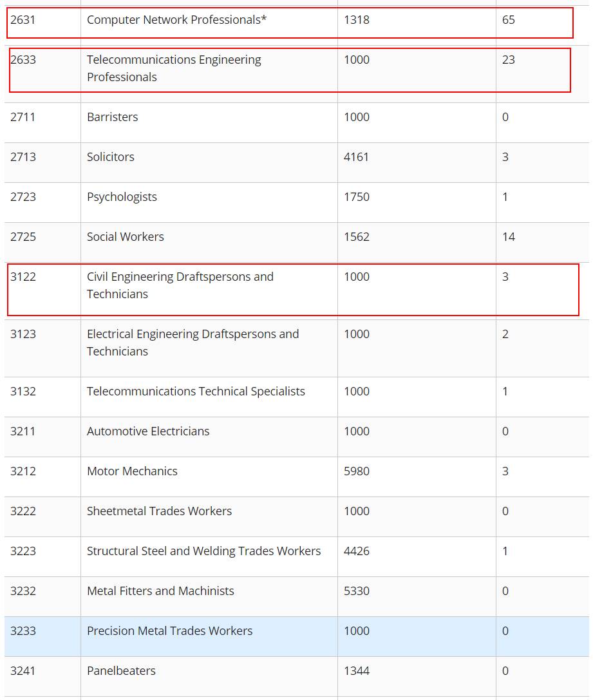593x700 pixels.
Task: Click the highlighted Precision Metal Trades Workers row
Action: click(x=170, y=631)
